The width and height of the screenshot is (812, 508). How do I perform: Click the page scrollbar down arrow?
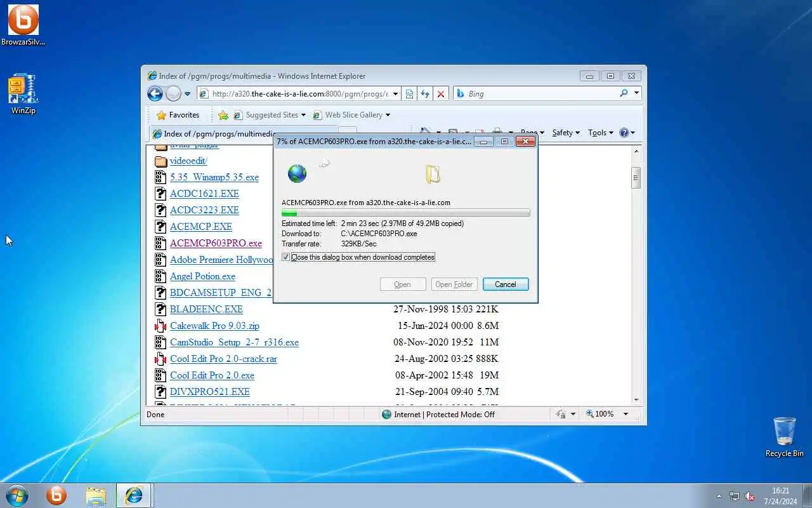(x=636, y=400)
